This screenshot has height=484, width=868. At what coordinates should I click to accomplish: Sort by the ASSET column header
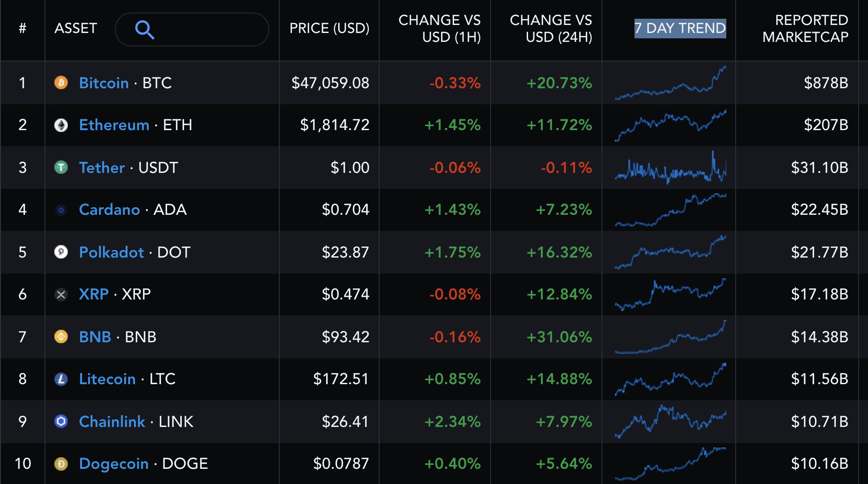(x=76, y=29)
